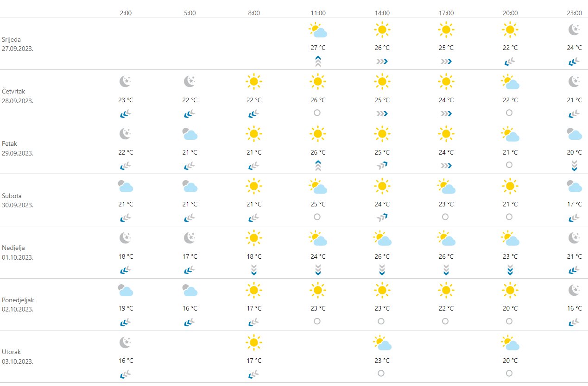Viewport: 588px width, 386px height.
Task: Select the Nedjelja 01.10.2023. row label
Action: coord(18,252)
